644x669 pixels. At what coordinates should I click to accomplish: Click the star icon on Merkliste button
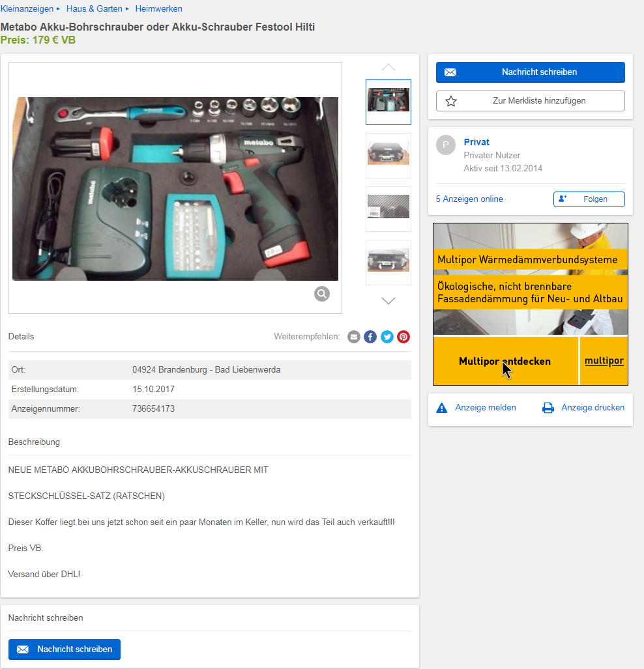click(x=451, y=101)
